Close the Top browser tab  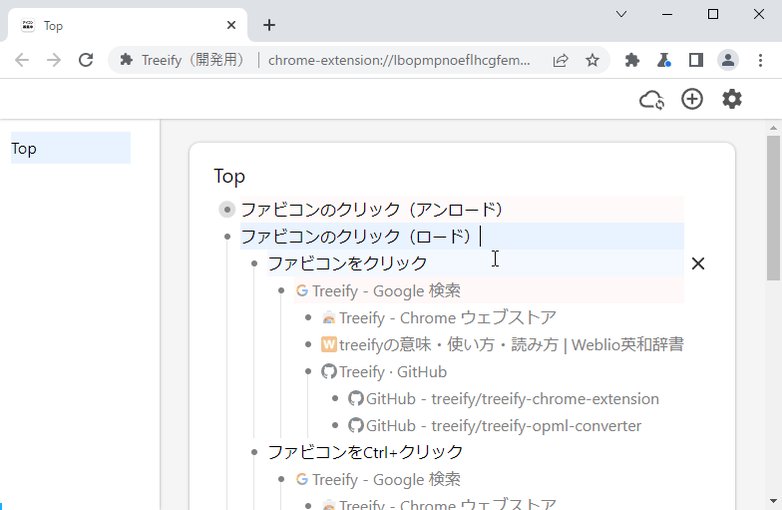click(231, 25)
